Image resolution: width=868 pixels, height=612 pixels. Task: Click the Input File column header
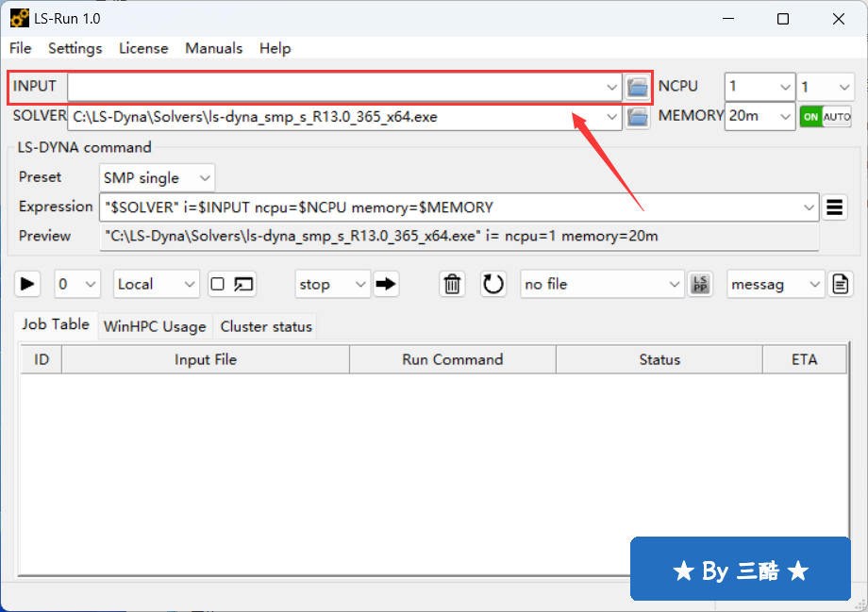(x=206, y=359)
